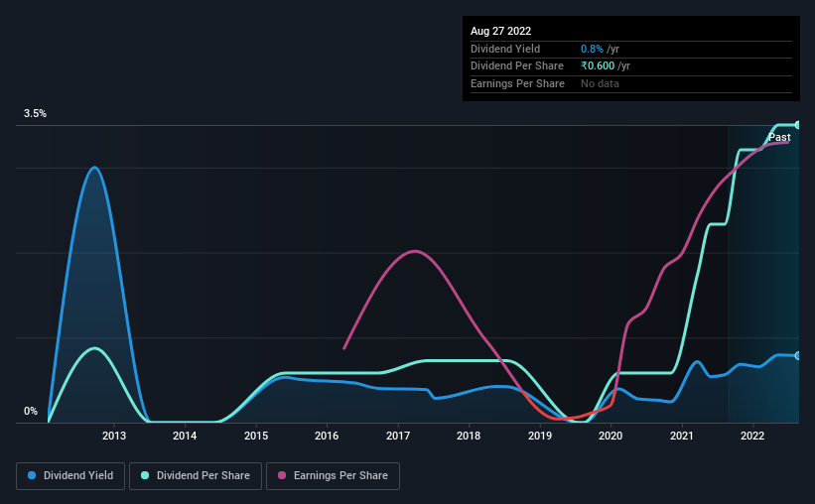815x504 pixels.
Task: Select the 2022 x-axis label
Action: [x=752, y=436]
